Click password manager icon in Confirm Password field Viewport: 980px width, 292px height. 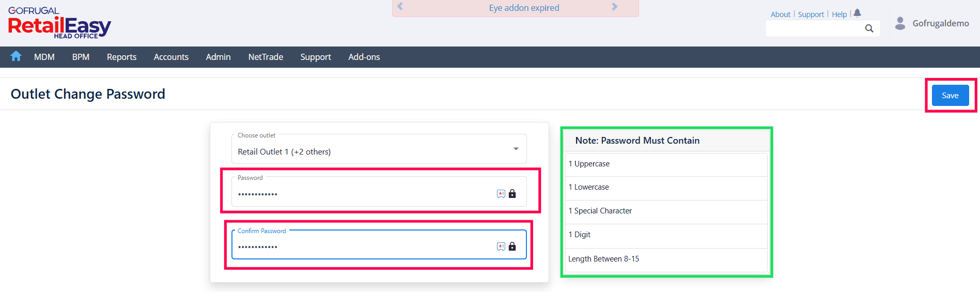(x=501, y=247)
